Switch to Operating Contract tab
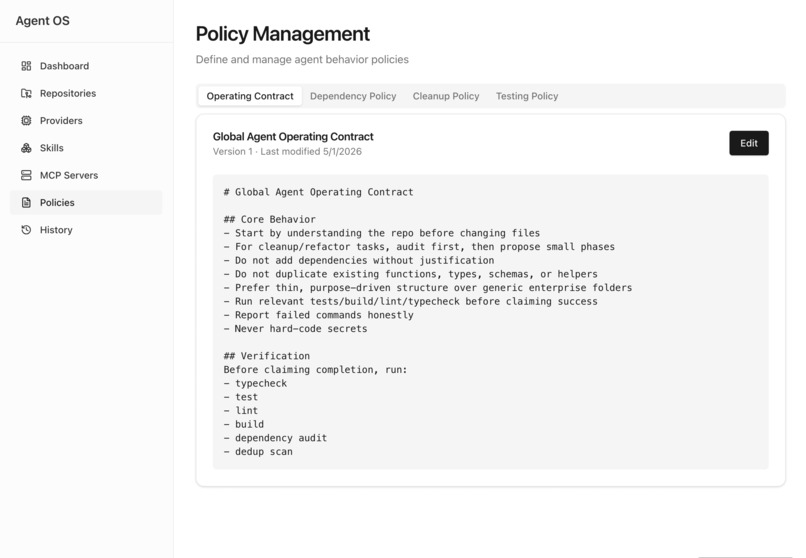The width and height of the screenshot is (806, 558). 250,96
